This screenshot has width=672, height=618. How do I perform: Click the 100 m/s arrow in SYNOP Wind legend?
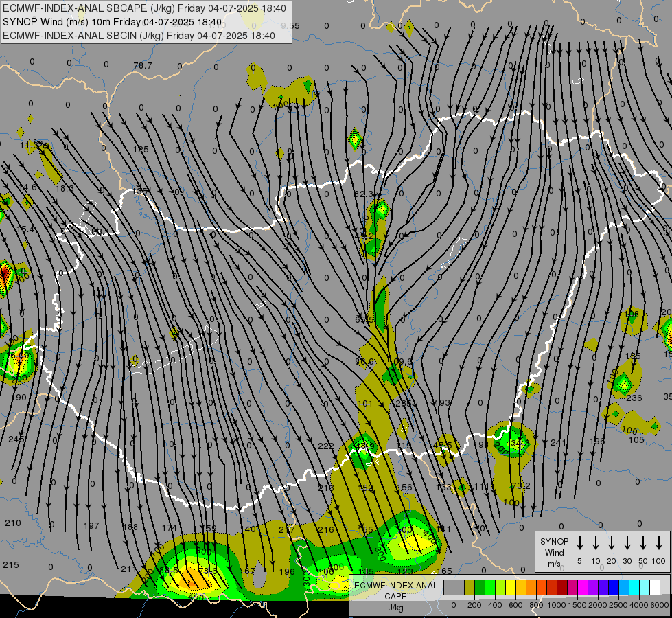[659, 543]
